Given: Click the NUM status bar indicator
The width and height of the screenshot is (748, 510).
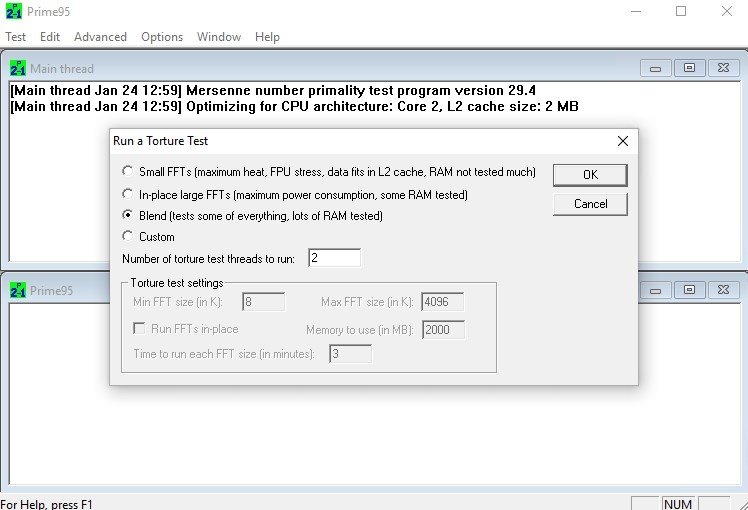Looking at the screenshot, I should pos(678,504).
